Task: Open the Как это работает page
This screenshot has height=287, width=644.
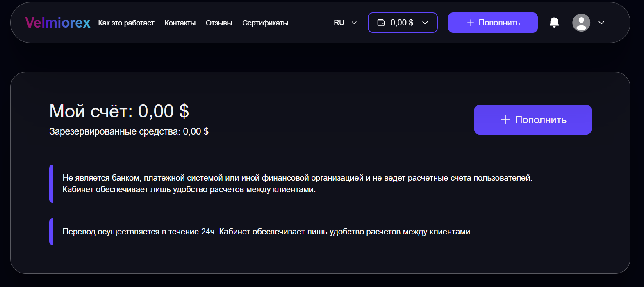Action: pyautogui.click(x=126, y=23)
